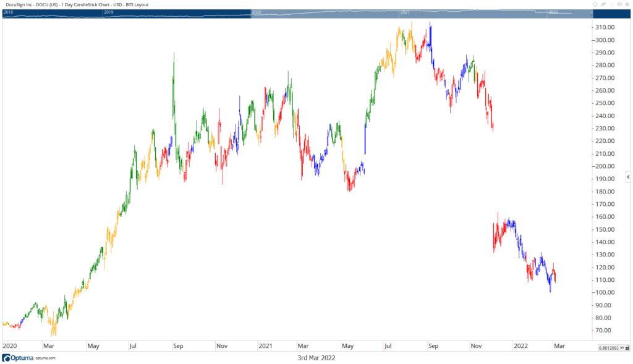This screenshot has height=364, width=633.
Task: Click the restore window icon of chart
Action: point(619,4)
